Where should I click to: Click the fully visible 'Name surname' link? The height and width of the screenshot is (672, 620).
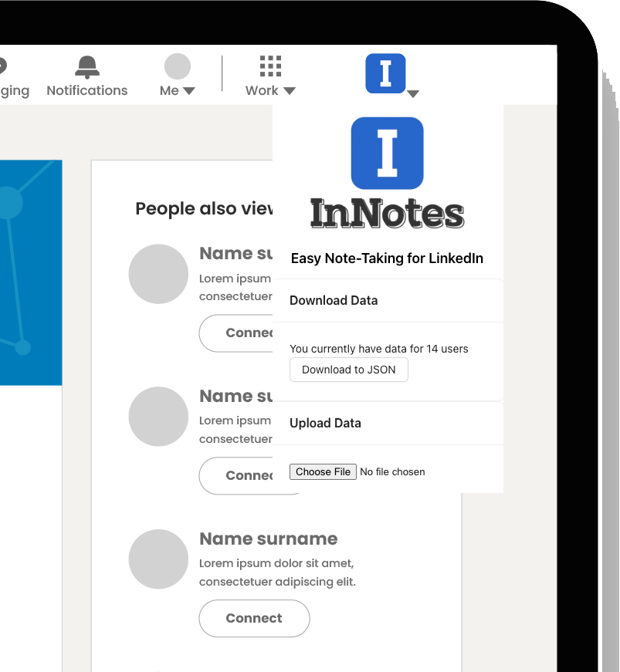[x=269, y=539]
